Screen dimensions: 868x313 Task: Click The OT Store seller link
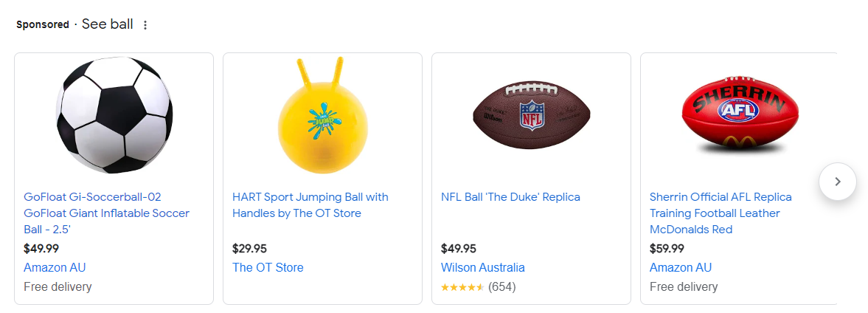[x=268, y=267]
